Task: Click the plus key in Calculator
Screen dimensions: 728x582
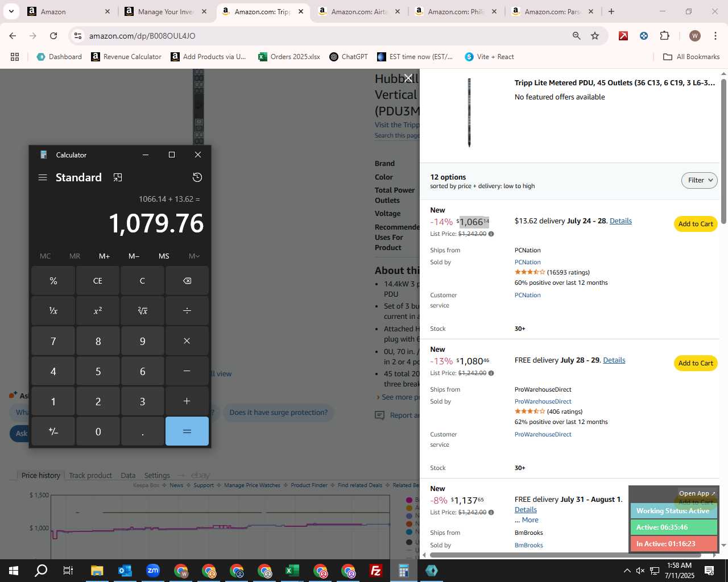Action: pos(187,401)
